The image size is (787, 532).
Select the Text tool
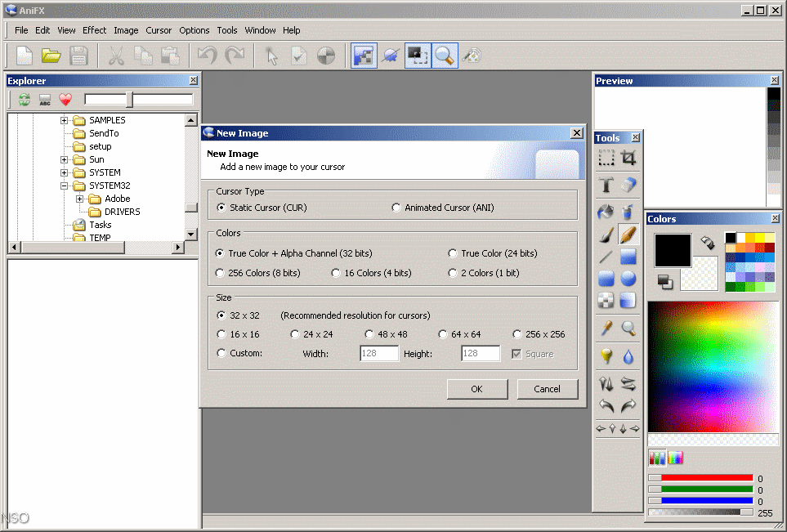point(606,185)
